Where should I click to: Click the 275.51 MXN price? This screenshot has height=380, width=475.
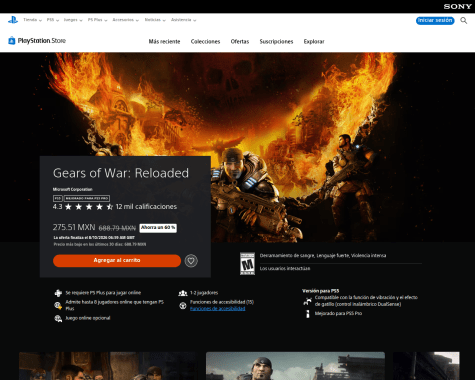(74, 227)
